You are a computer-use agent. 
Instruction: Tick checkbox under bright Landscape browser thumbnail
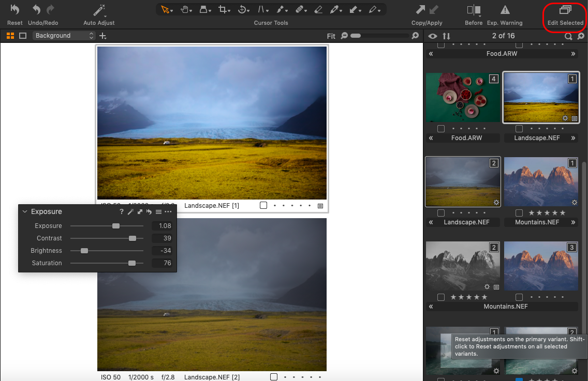tap(519, 129)
